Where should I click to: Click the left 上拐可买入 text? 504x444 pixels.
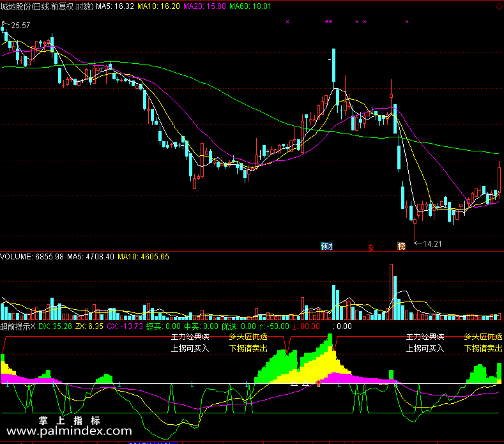click(190, 349)
